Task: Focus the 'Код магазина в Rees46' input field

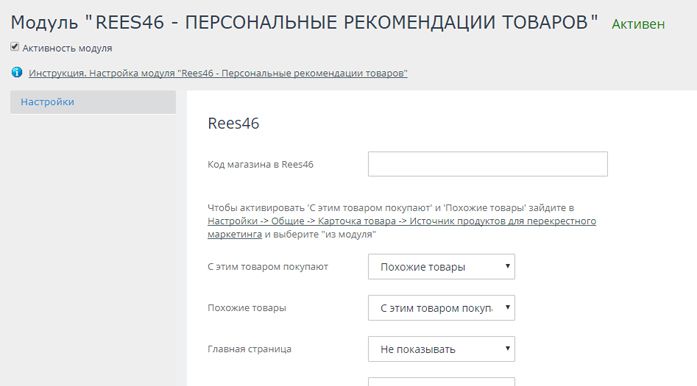Action: 488,164
